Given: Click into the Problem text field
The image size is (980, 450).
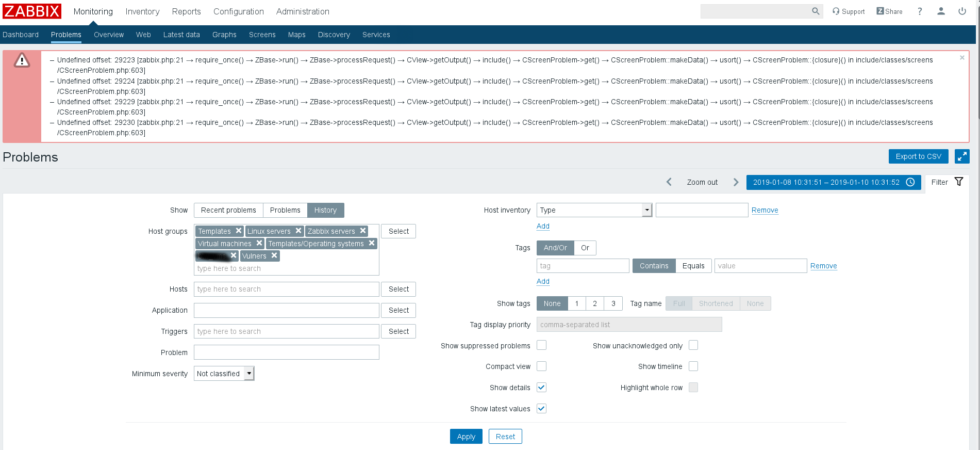Looking at the screenshot, I should (x=286, y=352).
